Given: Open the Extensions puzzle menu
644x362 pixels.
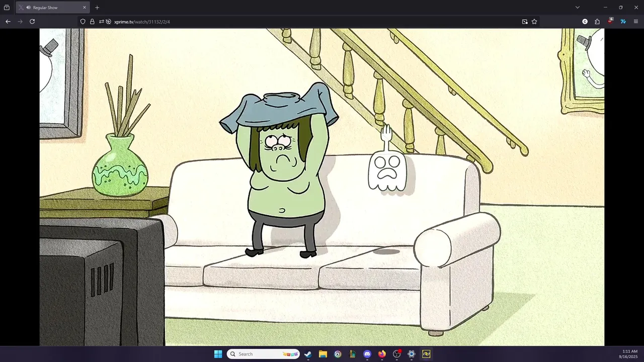Looking at the screenshot, I should (597, 22).
